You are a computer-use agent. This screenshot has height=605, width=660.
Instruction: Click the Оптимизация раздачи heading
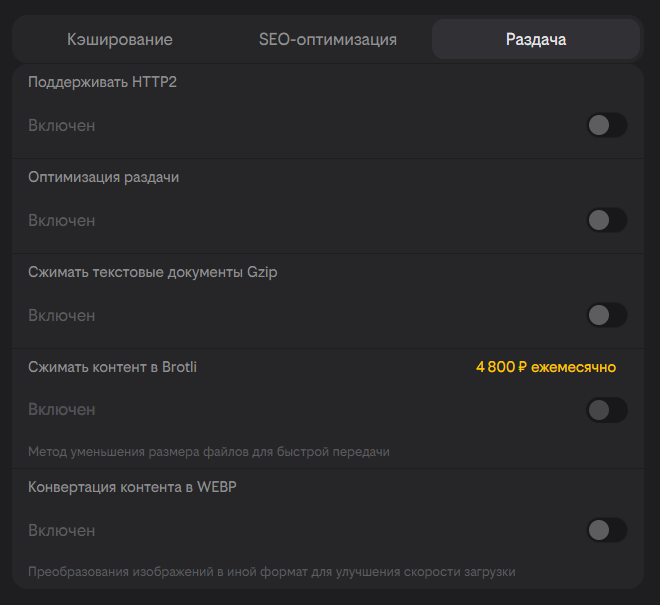click(103, 177)
